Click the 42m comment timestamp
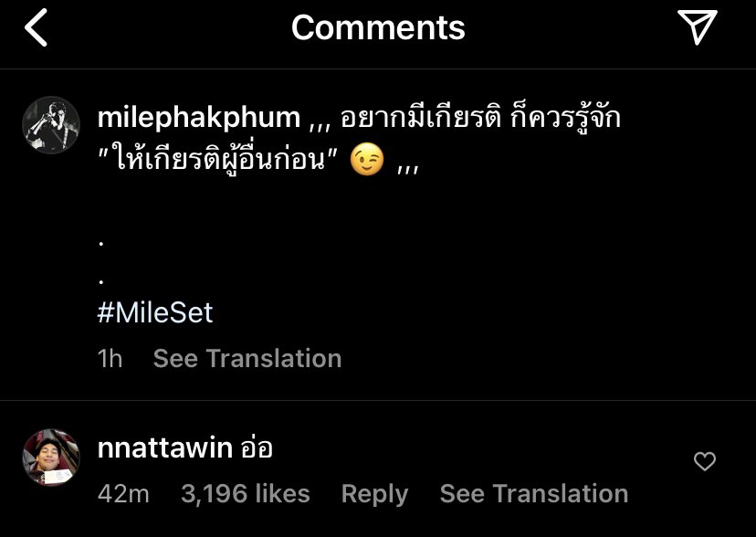Image resolution: width=756 pixels, height=537 pixels. (x=123, y=493)
